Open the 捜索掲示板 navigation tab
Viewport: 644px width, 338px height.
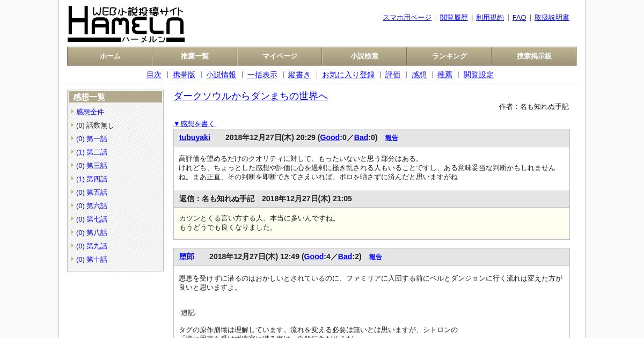point(534,56)
